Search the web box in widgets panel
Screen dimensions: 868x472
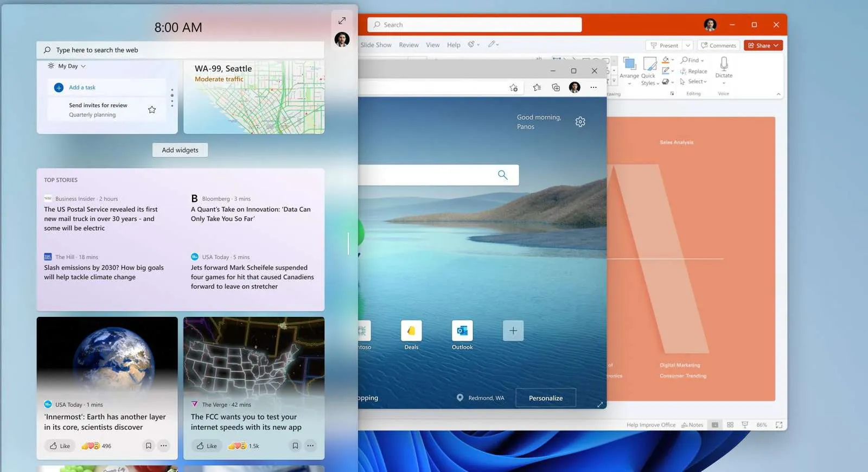pyautogui.click(x=180, y=50)
